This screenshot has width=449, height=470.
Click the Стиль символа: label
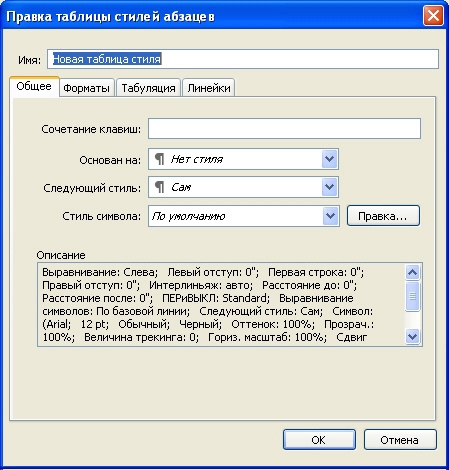[102, 216]
